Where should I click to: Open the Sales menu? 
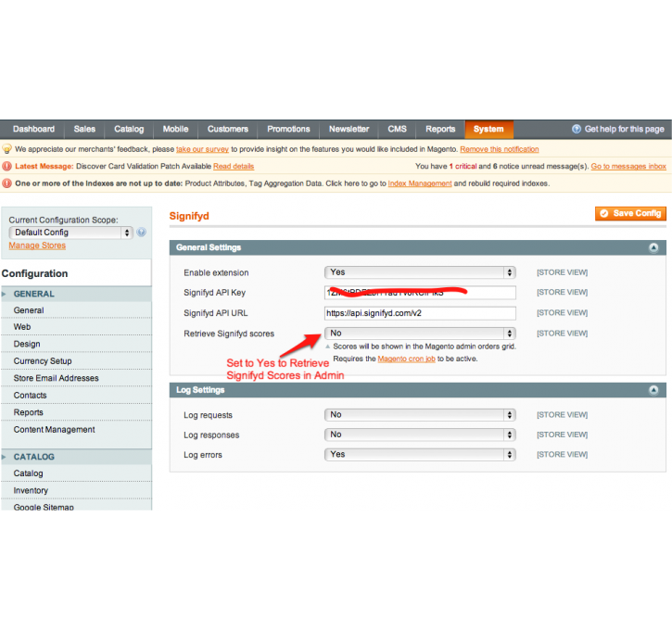pos(84,129)
